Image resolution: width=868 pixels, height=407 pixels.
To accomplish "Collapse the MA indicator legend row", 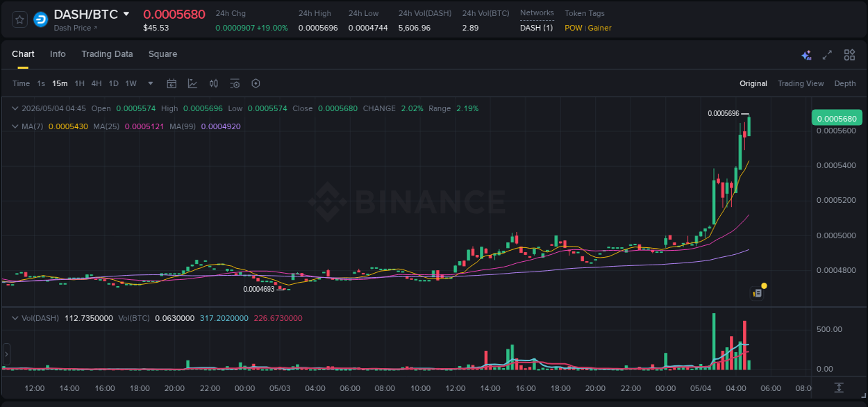I will [15, 126].
